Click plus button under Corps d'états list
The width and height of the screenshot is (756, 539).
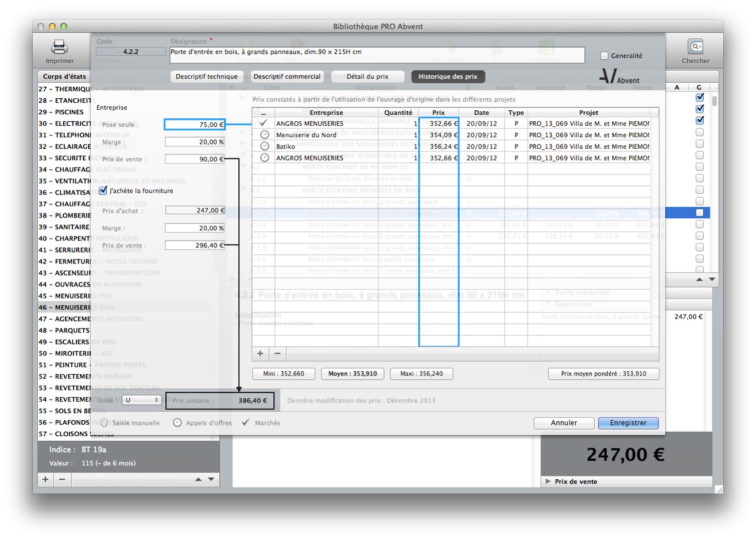(x=45, y=479)
